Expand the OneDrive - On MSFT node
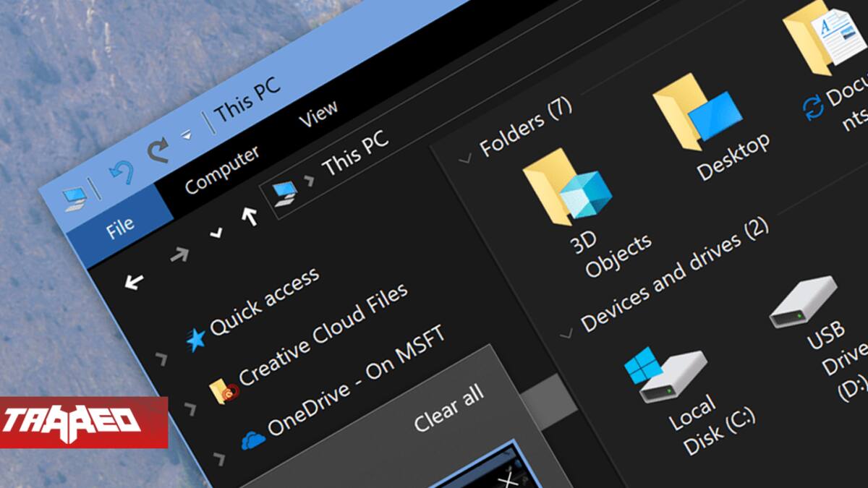 219,458
